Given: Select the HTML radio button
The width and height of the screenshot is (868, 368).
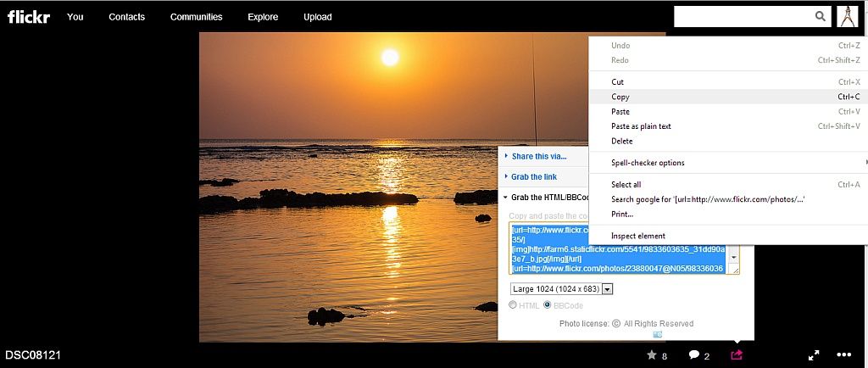Looking at the screenshot, I should 513,305.
